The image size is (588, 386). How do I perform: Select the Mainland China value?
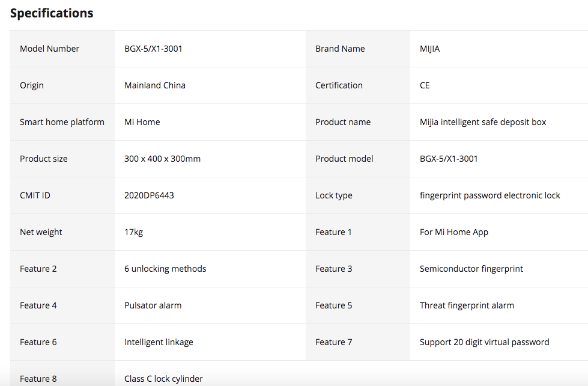point(154,85)
